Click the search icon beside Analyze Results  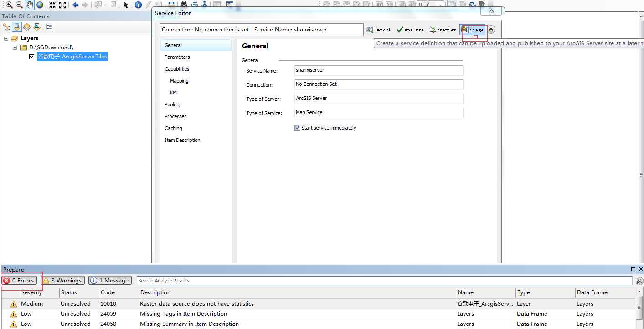tap(639, 281)
